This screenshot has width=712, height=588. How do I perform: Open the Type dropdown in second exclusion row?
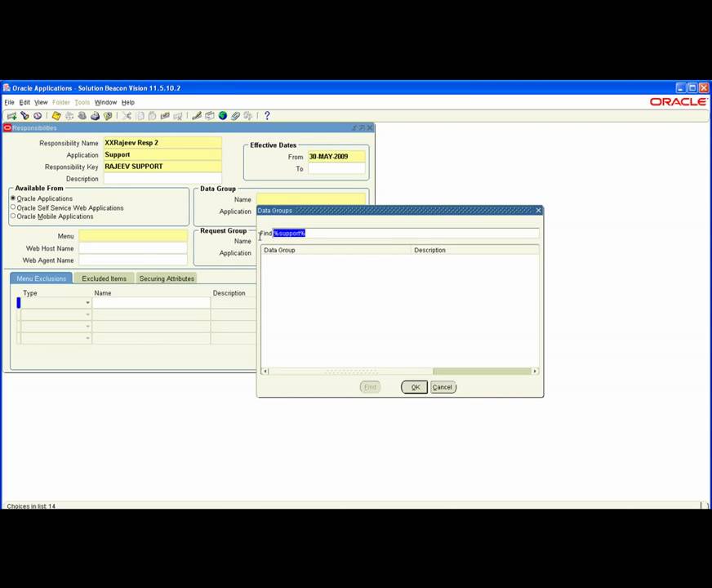tap(87, 314)
